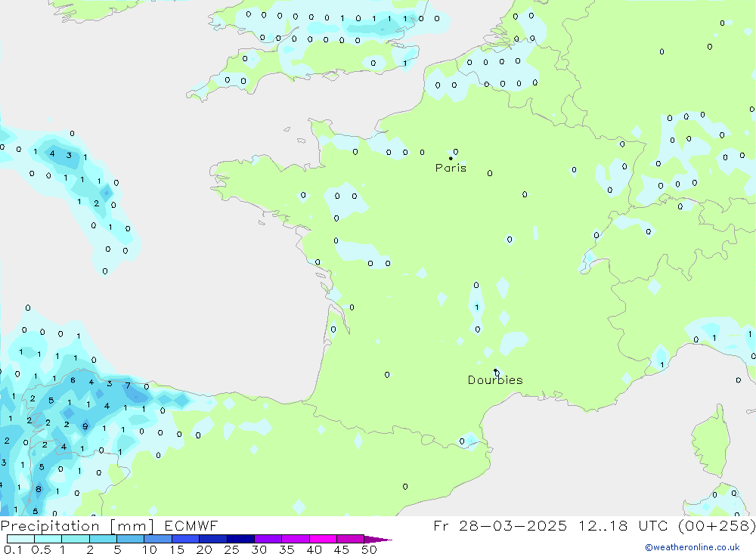Pick the 2–5 mm legend swatch
756x554 pixels.
(x=103, y=539)
